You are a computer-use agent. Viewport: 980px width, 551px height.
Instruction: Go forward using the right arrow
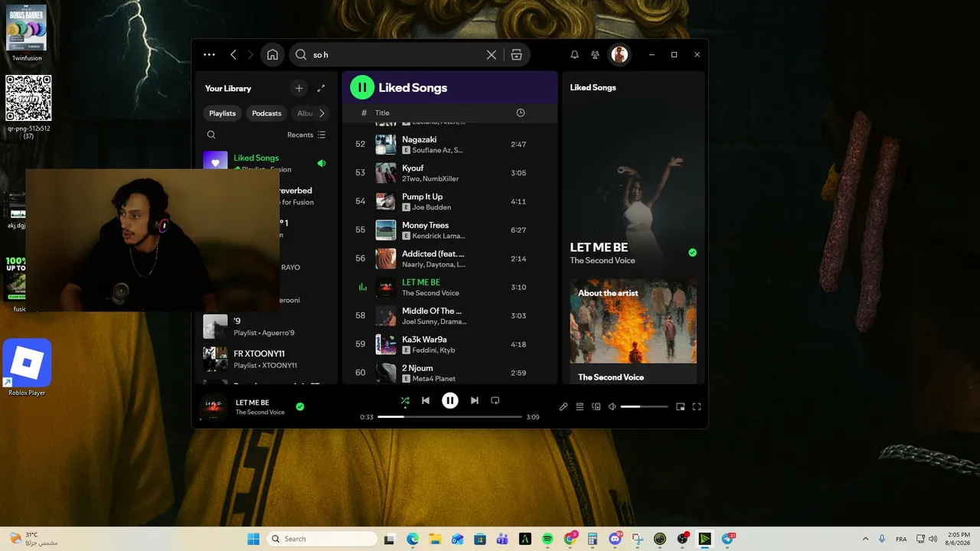click(x=250, y=55)
